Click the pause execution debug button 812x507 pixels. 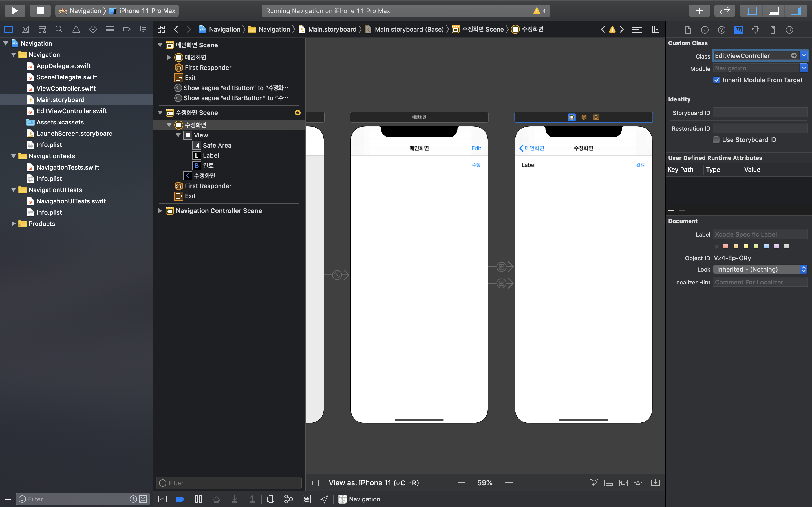[198, 499]
